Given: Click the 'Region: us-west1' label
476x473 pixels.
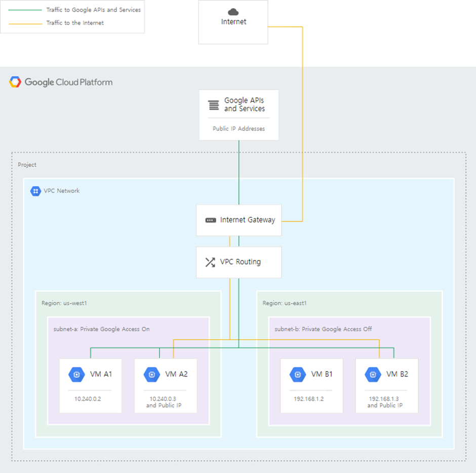Looking at the screenshot, I should [x=64, y=303].
